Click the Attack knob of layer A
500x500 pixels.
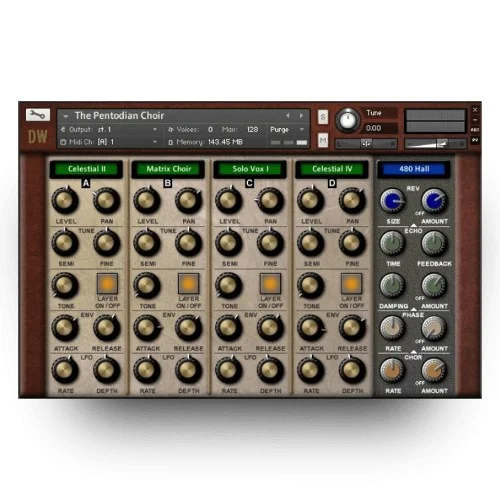65,328
